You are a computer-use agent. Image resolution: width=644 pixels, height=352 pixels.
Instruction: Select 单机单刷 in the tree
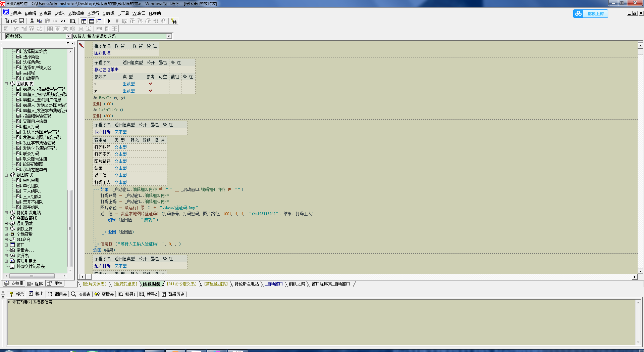coord(31,180)
